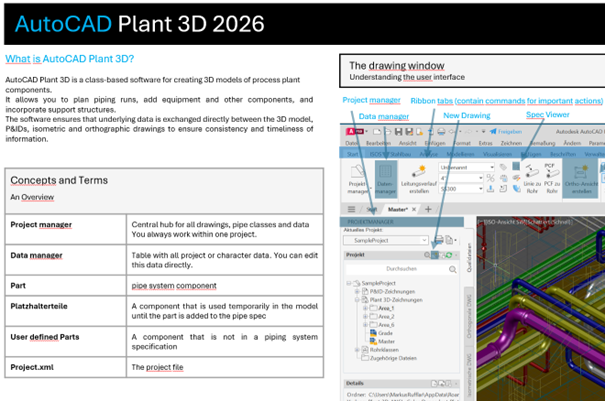
Task: Click the 'Project.xml' table cell
Action: 66,367
